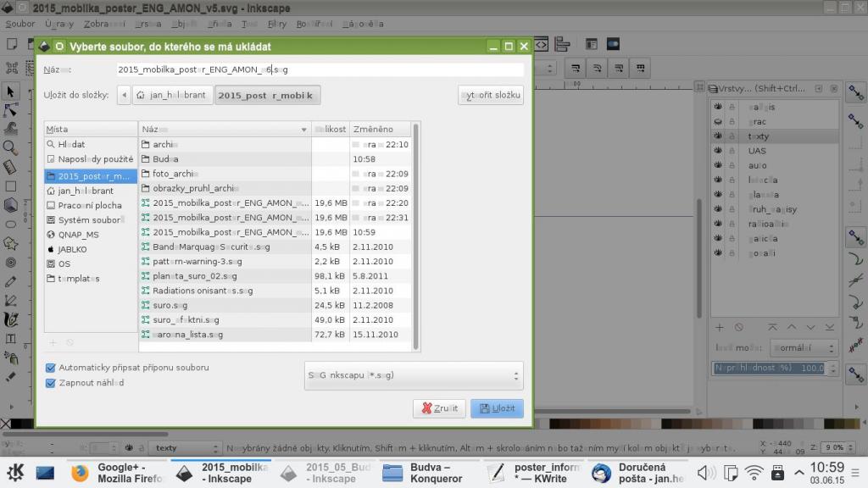Click the file name input field
The image size is (868, 488).
coord(320,69)
